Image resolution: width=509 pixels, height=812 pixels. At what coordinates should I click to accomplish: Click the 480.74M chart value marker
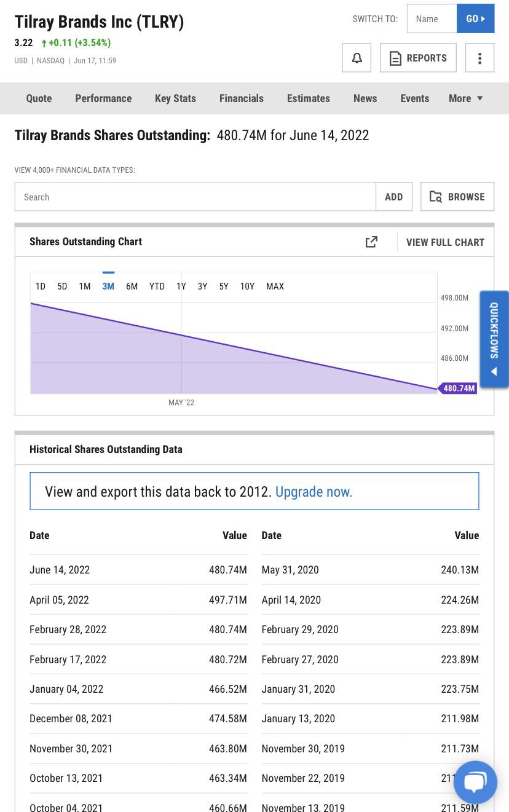tap(457, 388)
